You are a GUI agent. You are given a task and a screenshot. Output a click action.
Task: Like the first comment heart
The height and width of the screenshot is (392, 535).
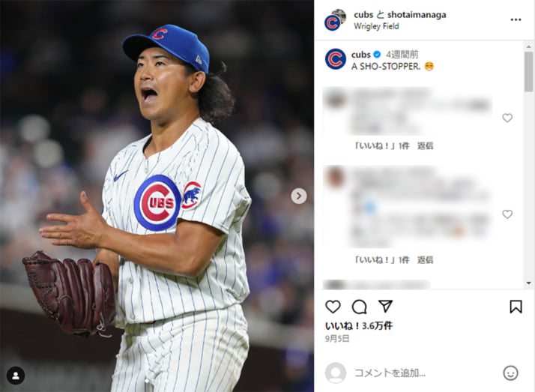click(x=507, y=118)
